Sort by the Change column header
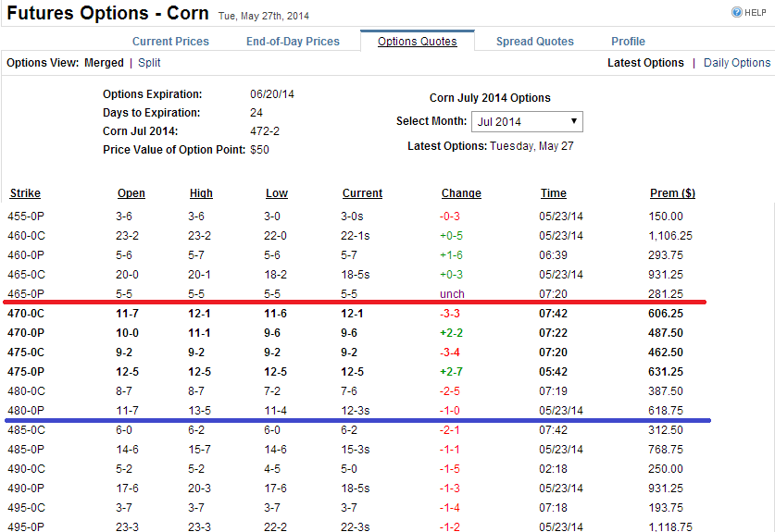 pos(461,193)
